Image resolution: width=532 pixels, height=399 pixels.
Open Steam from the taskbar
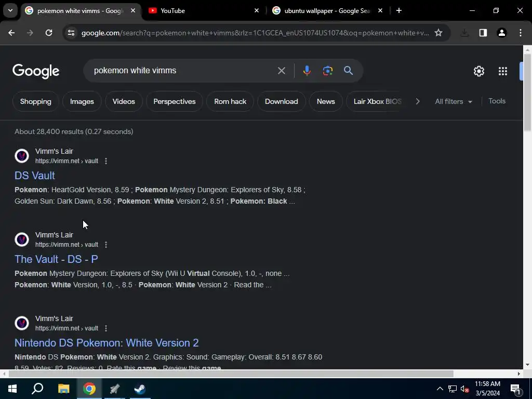tap(140, 389)
